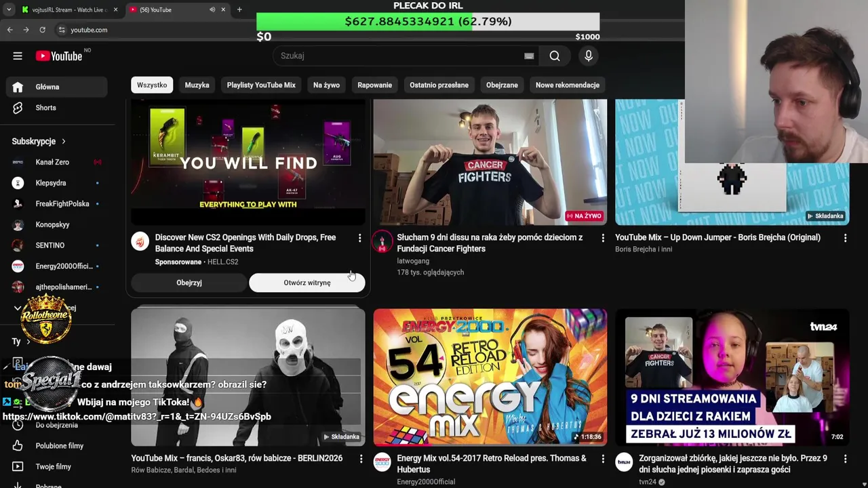
Task: Expand the Subskrypcje section chevron
Action: click(x=64, y=141)
